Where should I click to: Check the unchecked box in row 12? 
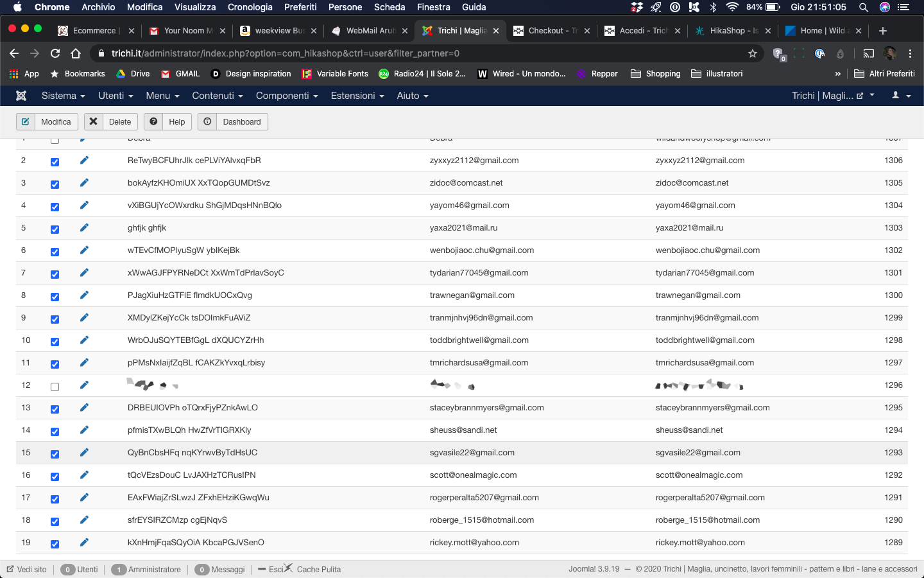click(x=55, y=387)
